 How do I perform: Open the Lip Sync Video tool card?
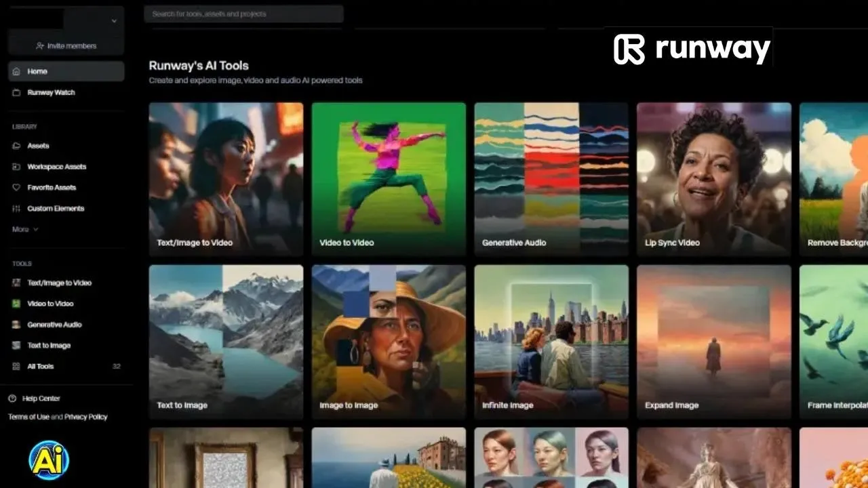click(x=713, y=178)
